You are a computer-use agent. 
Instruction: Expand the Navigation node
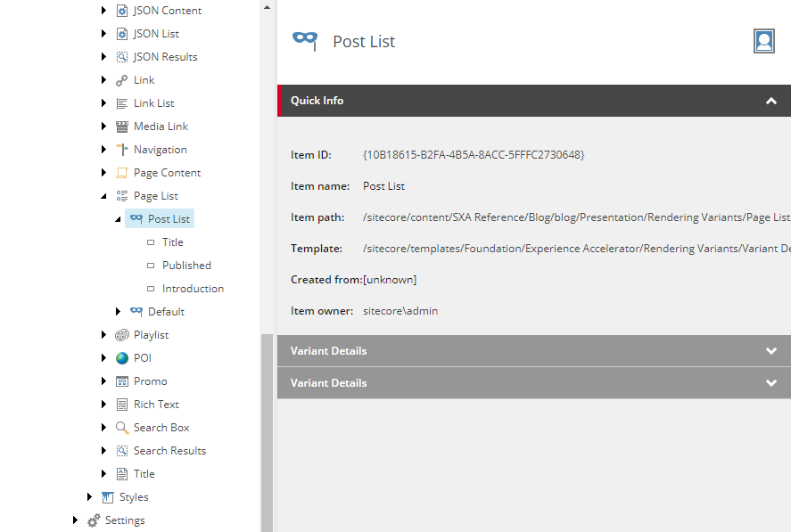click(x=103, y=149)
